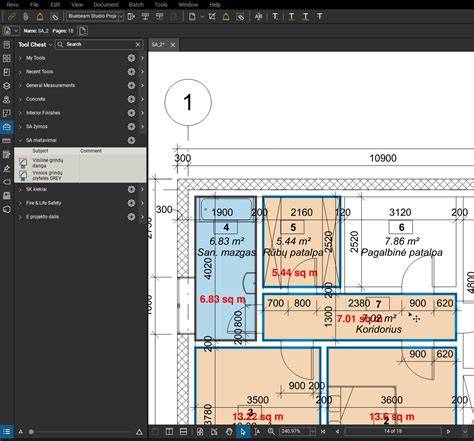Click the paperclip attachment icon in toolbar
Viewport: 474px width, 441px height.
click(x=26, y=16)
